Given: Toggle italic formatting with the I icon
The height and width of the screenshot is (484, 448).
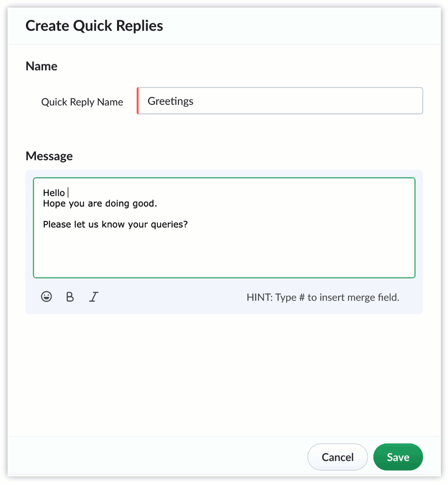Looking at the screenshot, I should click(x=94, y=297).
